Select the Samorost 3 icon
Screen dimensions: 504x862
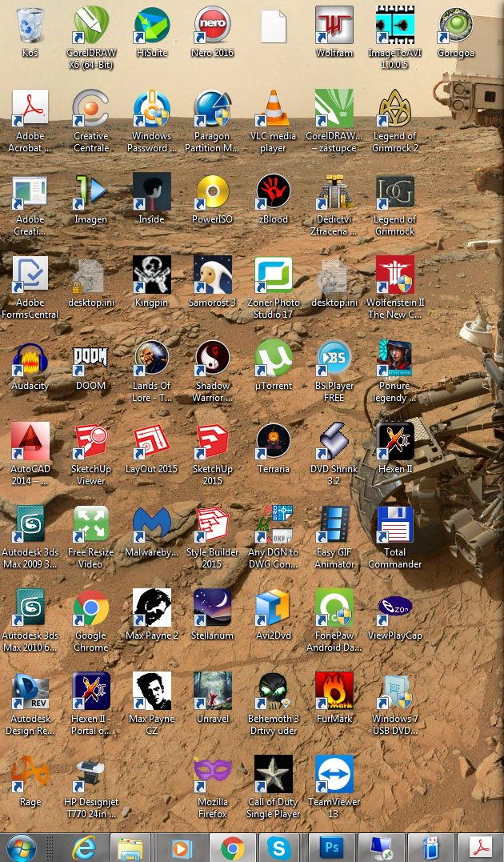212,275
